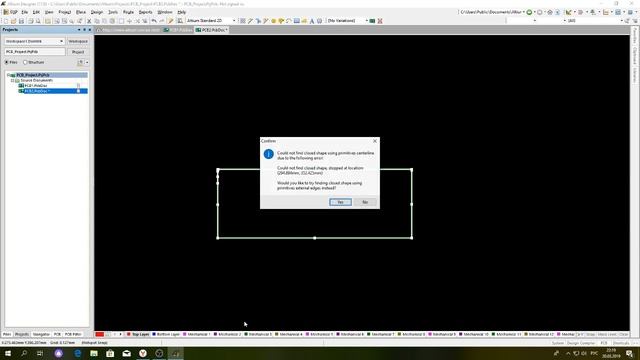The height and width of the screenshot is (360, 640).
Task: Click the Workspace button
Action: click(78, 41)
